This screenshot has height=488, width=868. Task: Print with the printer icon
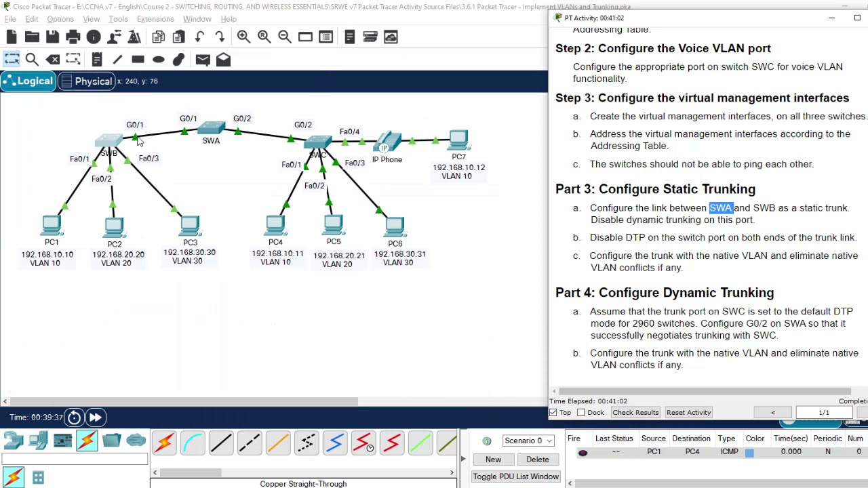tap(73, 37)
